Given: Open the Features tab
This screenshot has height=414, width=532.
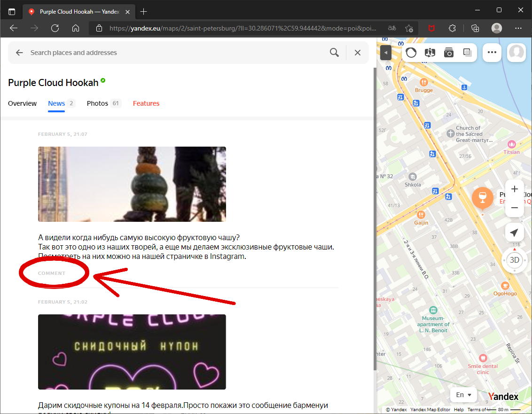Looking at the screenshot, I should [x=146, y=103].
